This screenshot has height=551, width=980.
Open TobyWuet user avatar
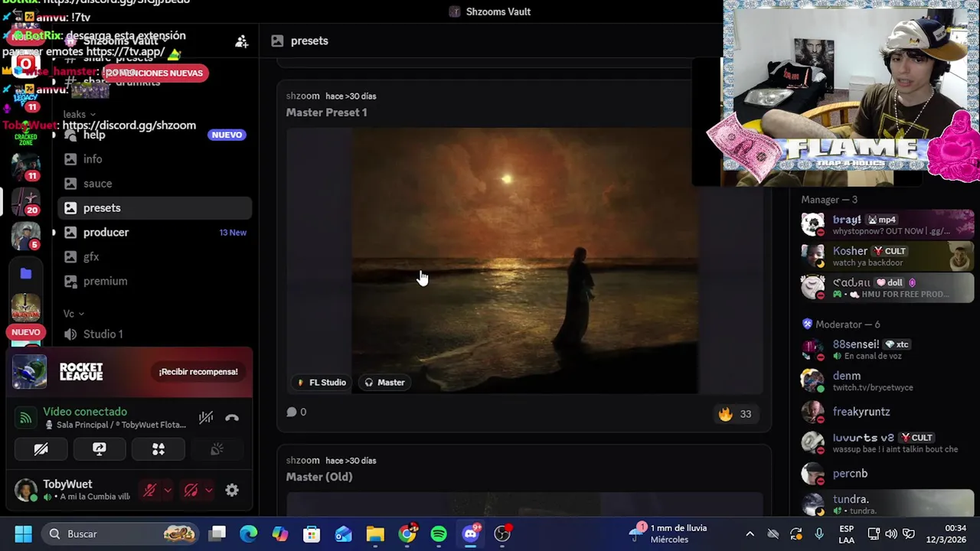(26, 491)
